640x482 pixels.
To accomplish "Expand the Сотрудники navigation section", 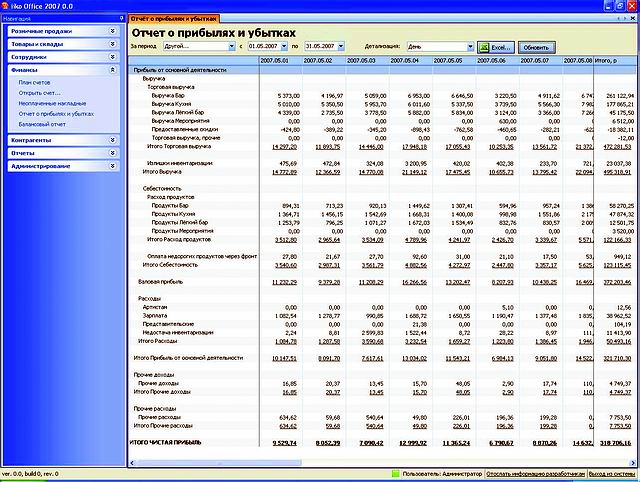I will (113, 59).
